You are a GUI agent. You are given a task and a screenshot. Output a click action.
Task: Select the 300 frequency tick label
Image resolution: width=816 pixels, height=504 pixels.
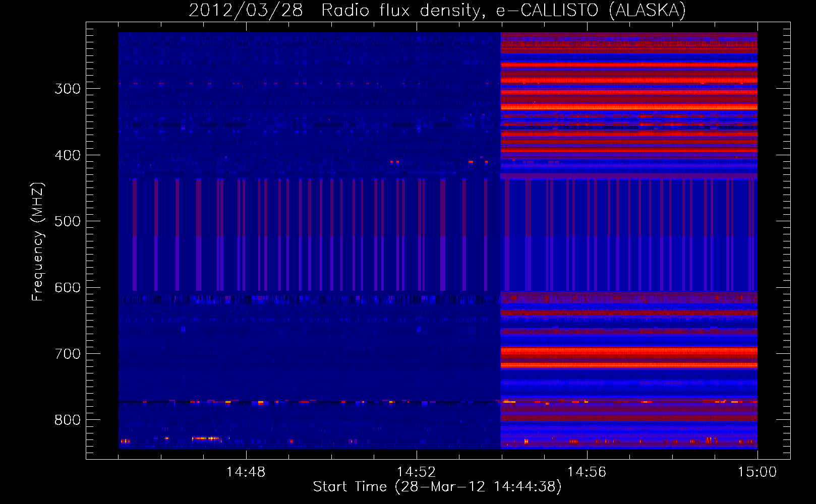pyautogui.click(x=68, y=89)
